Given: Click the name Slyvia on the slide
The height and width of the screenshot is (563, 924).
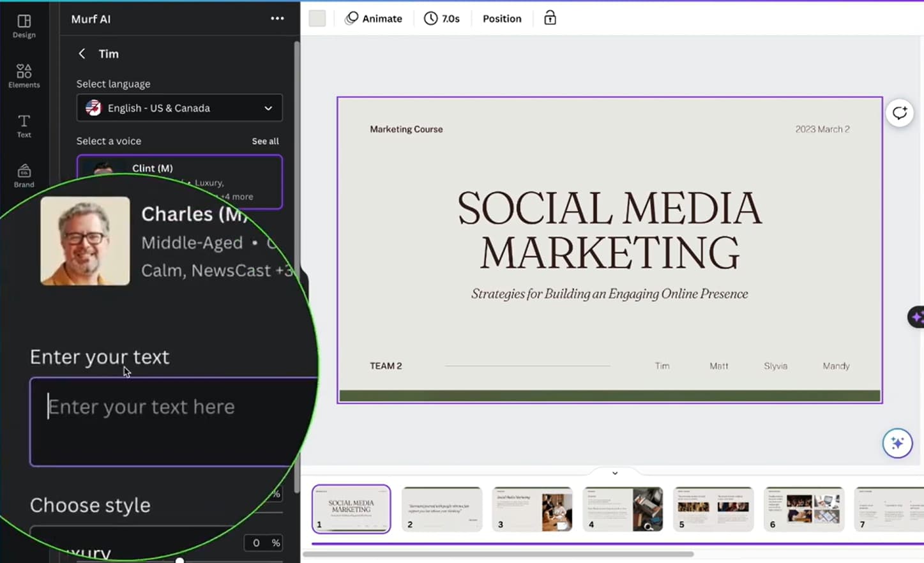Looking at the screenshot, I should point(776,366).
